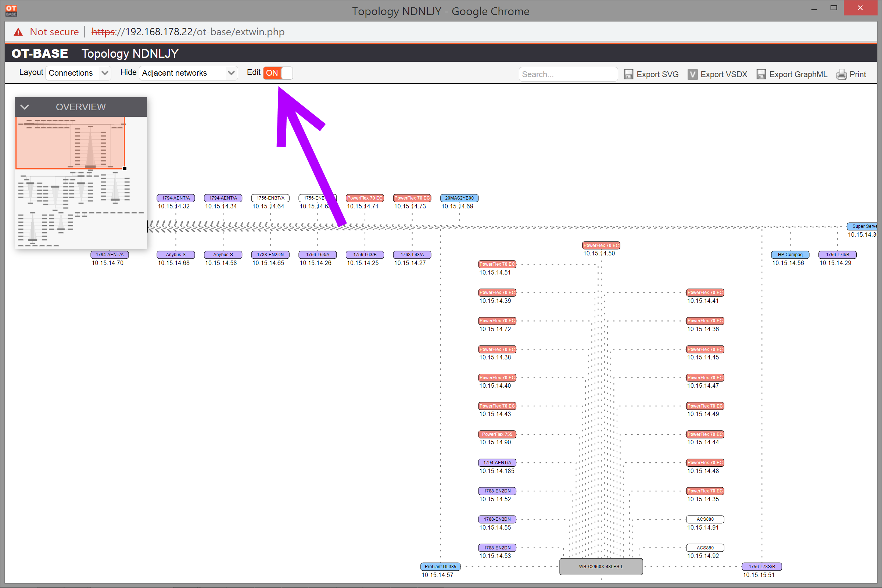Select the PowerFlex 70 EC node at 10.15.14.71
882x588 pixels.
point(365,198)
